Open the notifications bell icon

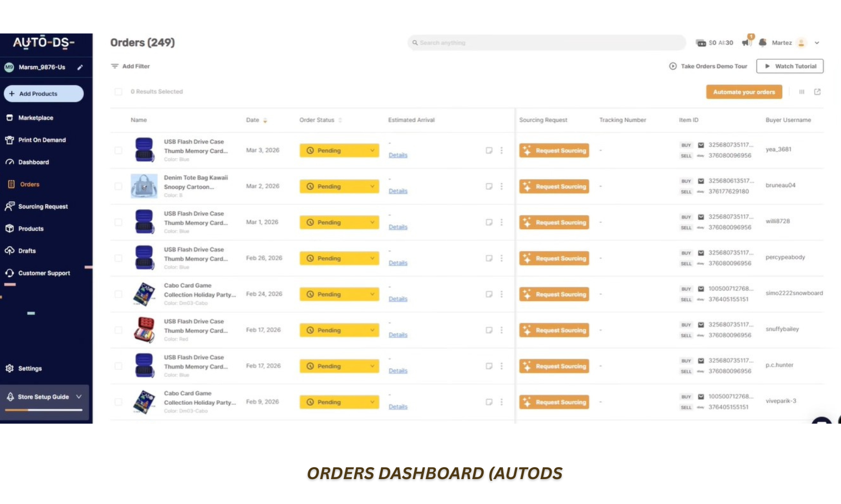tap(763, 43)
